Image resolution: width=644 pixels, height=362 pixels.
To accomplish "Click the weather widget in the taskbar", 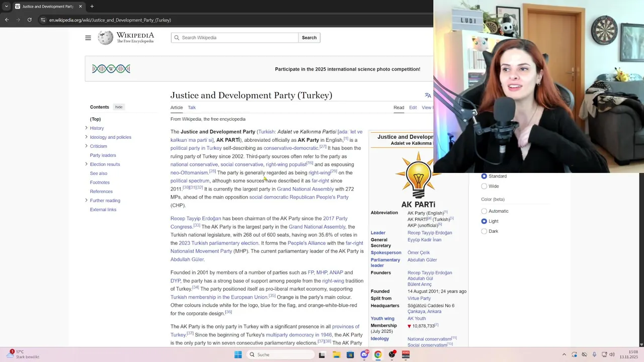I will click(x=24, y=354).
